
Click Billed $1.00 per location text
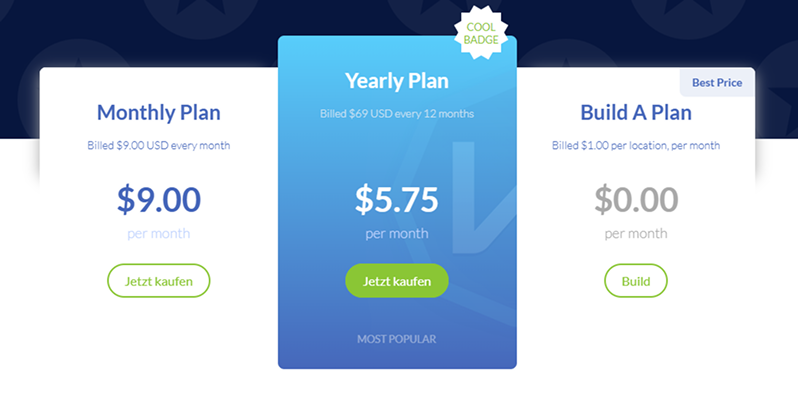(x=636, y=146)
